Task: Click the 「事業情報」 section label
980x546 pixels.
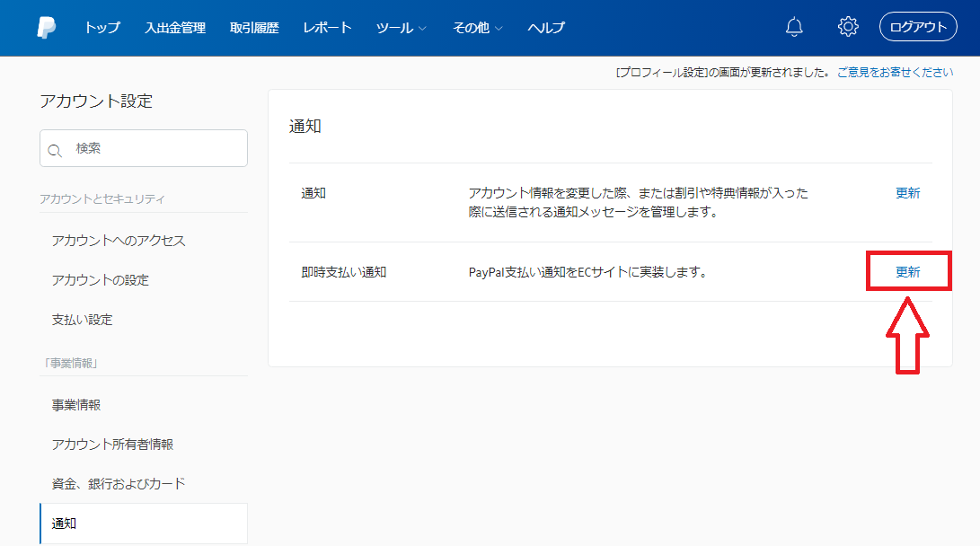Action: 71,363
